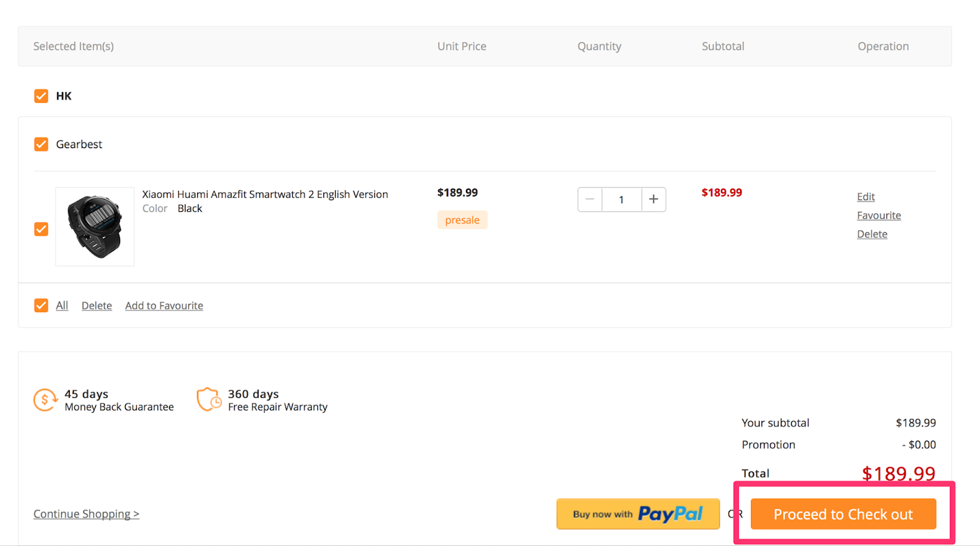Click the $189.99 unit price
The width and height of the screenshot is (980, 546).
[458, 192]
